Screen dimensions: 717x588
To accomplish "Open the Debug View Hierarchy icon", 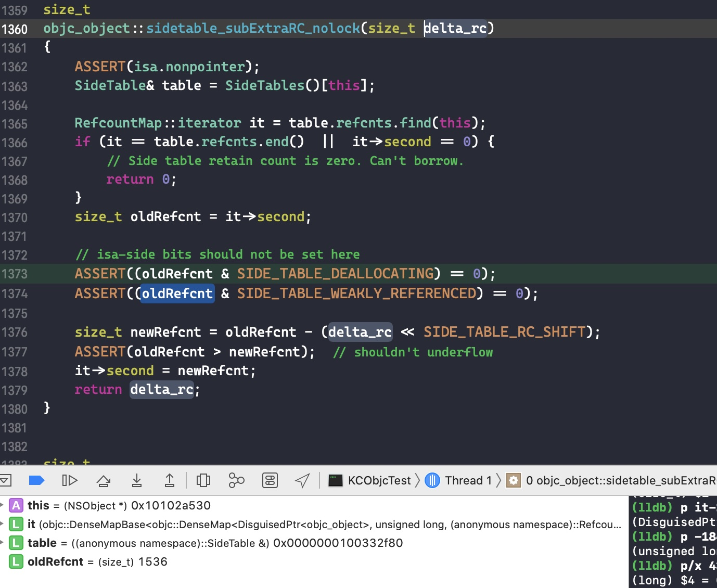I will tap(203, 480).
